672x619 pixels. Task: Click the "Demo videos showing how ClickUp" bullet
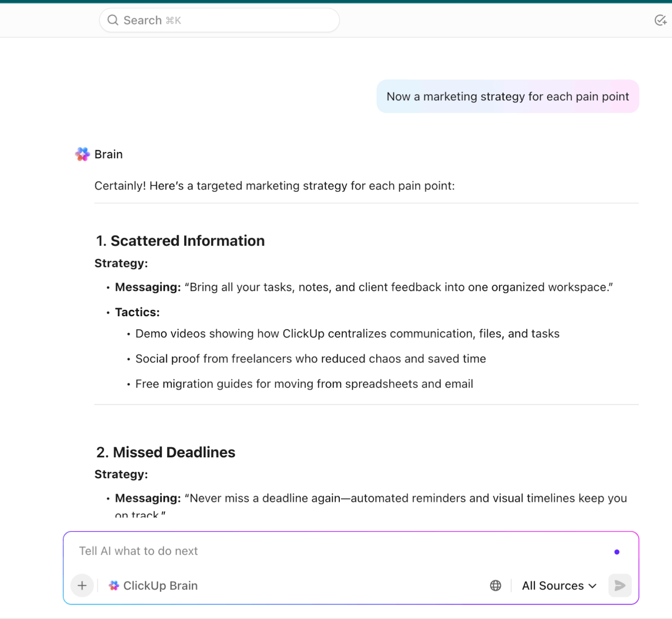pyautogui.click(x=347, y=333)
